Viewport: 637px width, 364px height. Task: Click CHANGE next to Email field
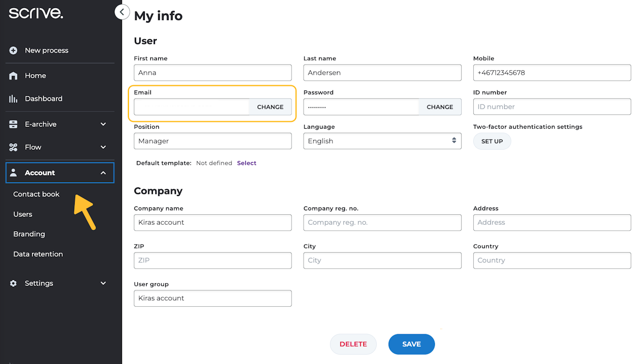tap(270, 107)
